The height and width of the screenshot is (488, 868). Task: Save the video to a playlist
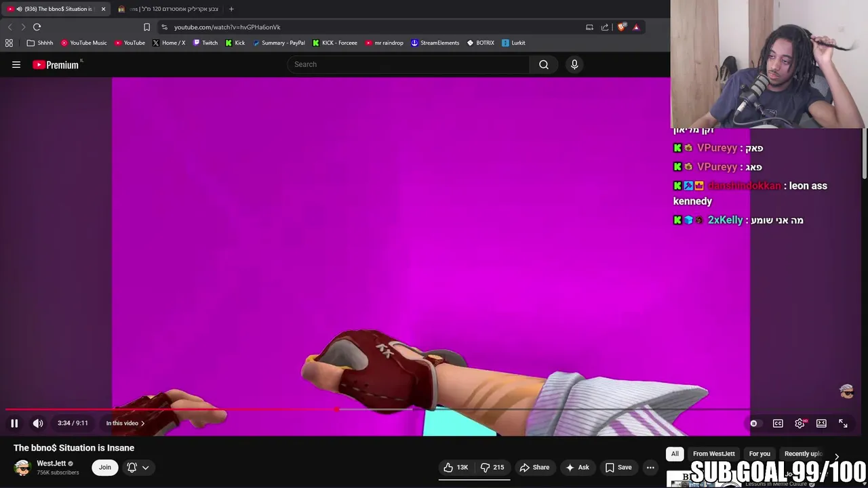click(618, 467)
